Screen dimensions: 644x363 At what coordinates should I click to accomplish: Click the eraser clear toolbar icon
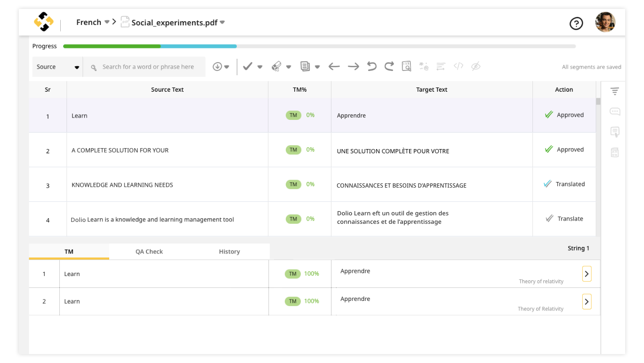(277, 67)
